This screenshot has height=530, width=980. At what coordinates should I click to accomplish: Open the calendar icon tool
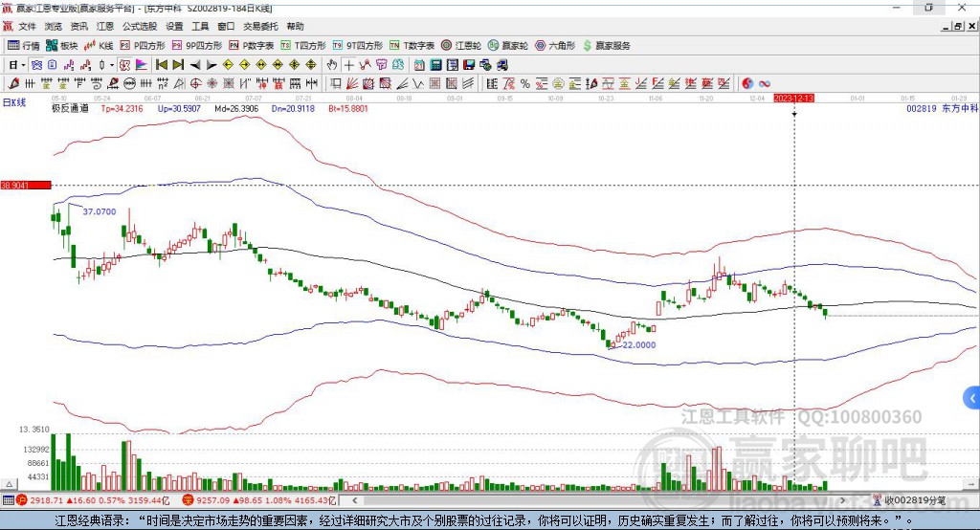click(x=419, y=65)
